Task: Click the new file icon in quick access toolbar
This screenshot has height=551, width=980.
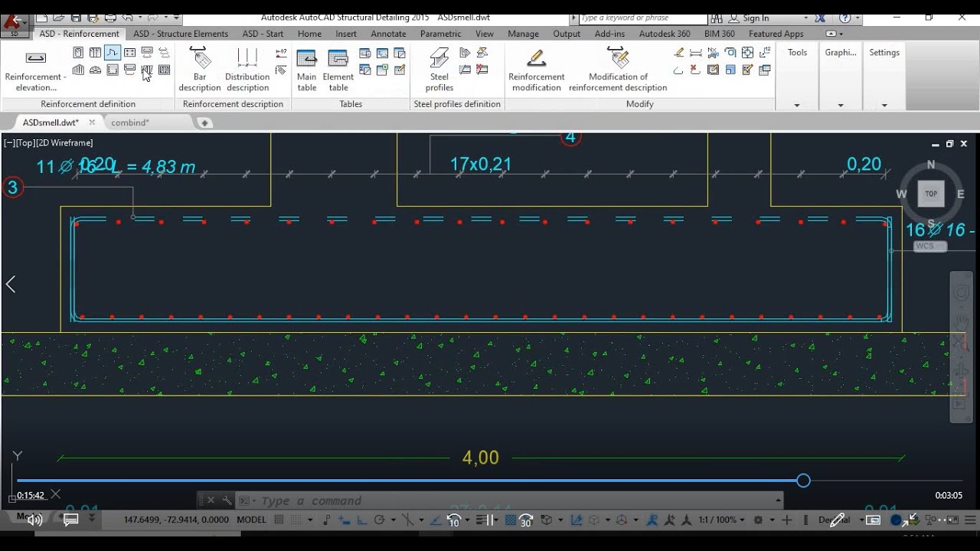Action: (42, 18)
